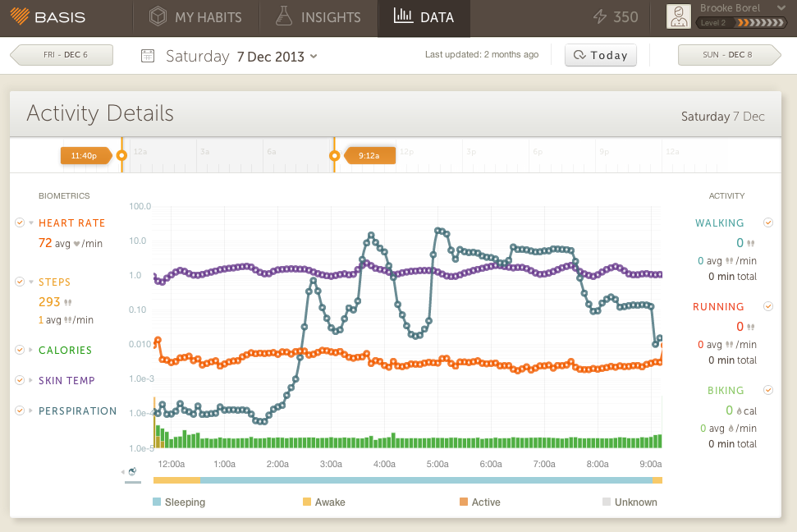Screen dimensions: 797x532
Task: Go to previous day Fri Dec 6
Action: tap(62, 55)
